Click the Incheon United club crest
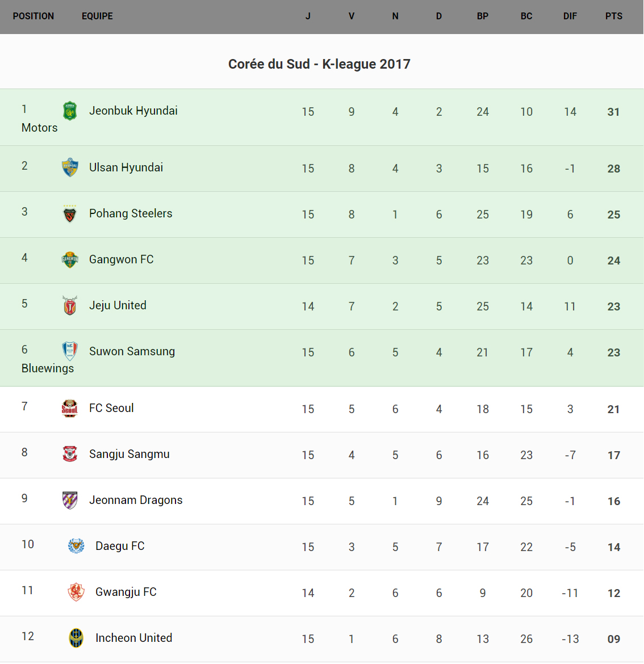The width and height of the screenshot is (644, 664). (76, 638)
